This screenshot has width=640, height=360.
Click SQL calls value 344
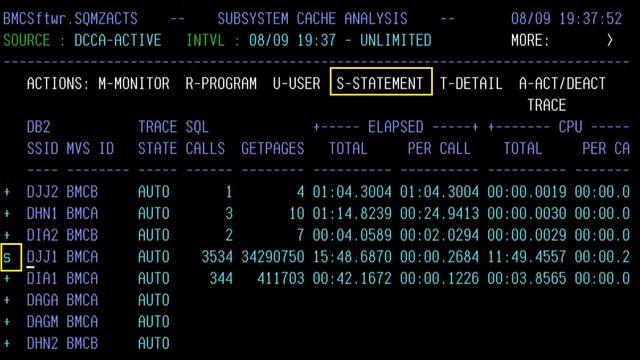[221, 278]
